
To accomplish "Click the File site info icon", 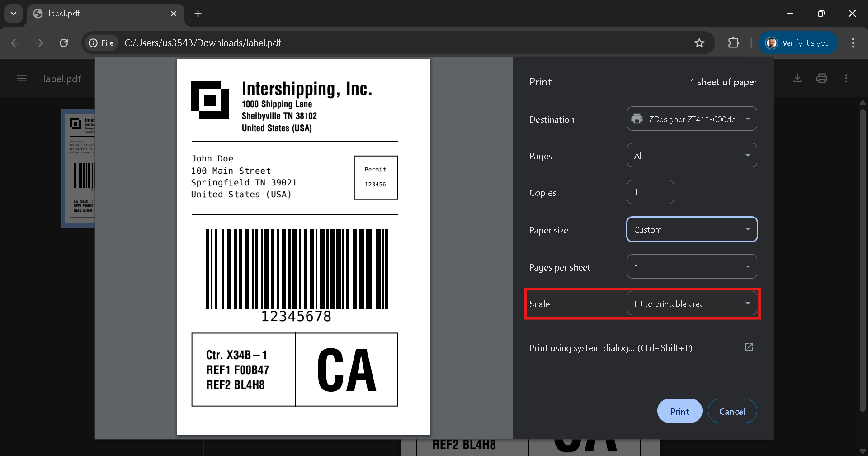I will pyautogui.click(x=101, y=43).
